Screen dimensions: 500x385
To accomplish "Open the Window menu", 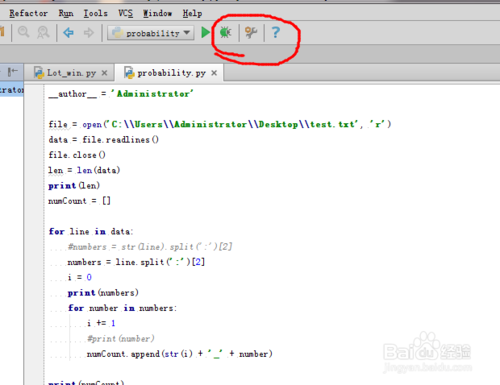I will (157, 13).
